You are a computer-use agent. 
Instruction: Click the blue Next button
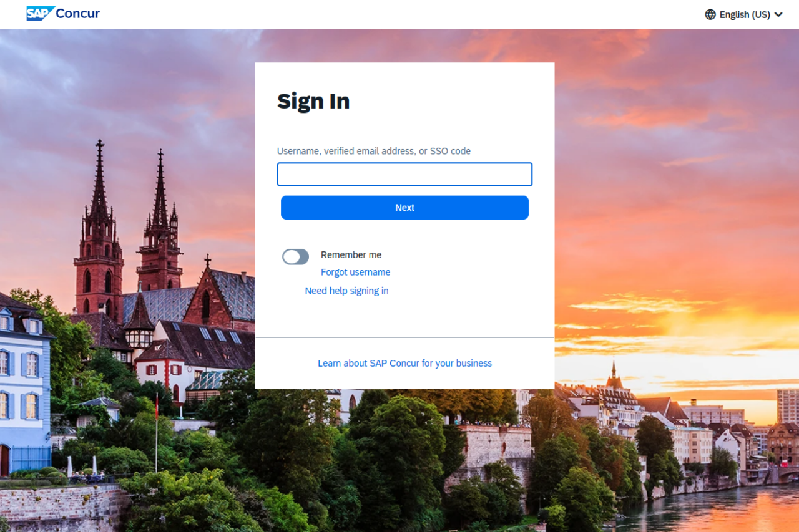404,208
